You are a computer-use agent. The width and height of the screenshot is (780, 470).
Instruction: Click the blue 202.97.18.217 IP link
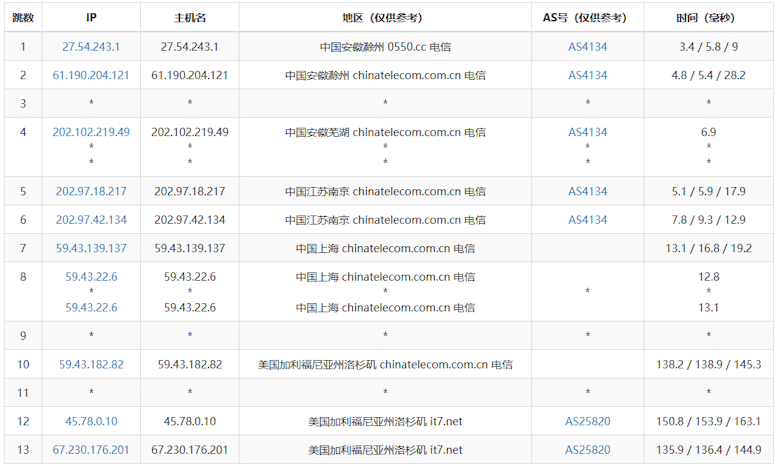click(x=91, y=191)
